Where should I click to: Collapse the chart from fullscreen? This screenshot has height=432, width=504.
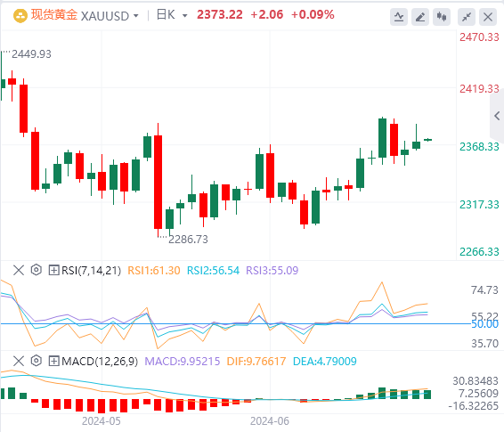tap(467, 17)
